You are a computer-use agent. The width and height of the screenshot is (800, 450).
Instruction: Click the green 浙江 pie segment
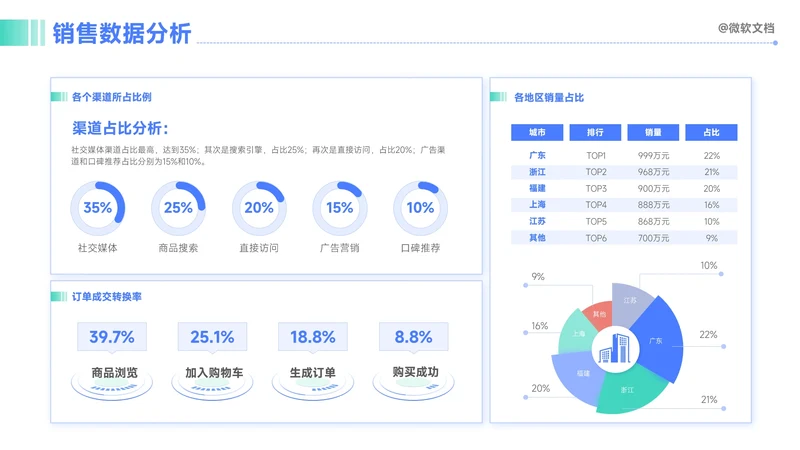coord(628,392)
